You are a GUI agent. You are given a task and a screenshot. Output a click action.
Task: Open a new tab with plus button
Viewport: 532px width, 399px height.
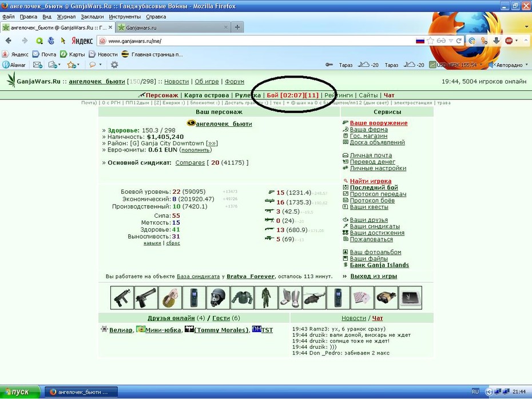click(x=237, y=27)
